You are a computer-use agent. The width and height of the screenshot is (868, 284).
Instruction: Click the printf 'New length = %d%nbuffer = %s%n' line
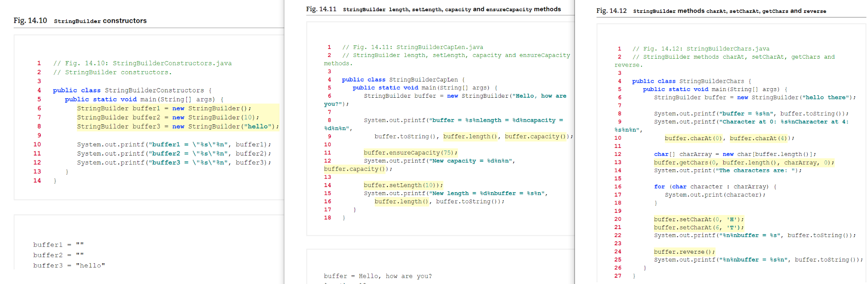point(456,193)
